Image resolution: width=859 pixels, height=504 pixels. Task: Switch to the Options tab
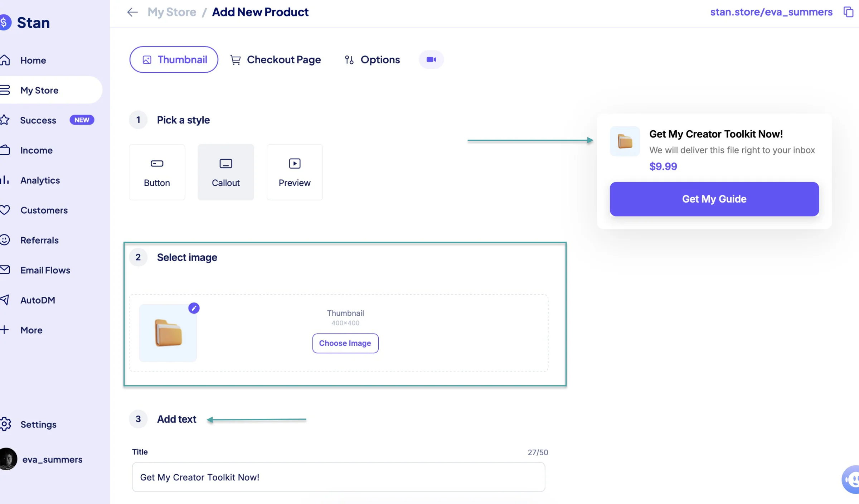[372, 59]
